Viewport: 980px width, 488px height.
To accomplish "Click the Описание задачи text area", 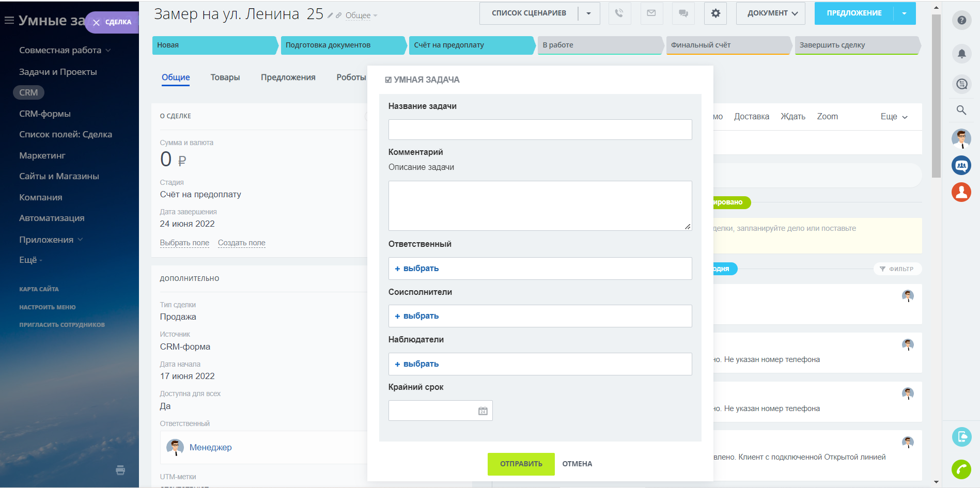I will (540, 206).
